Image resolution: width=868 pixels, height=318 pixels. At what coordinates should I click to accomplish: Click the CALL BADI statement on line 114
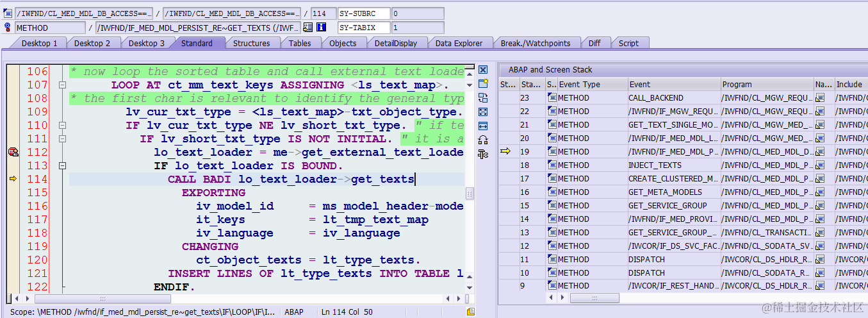pyautogui.click(x=291, y=180)
